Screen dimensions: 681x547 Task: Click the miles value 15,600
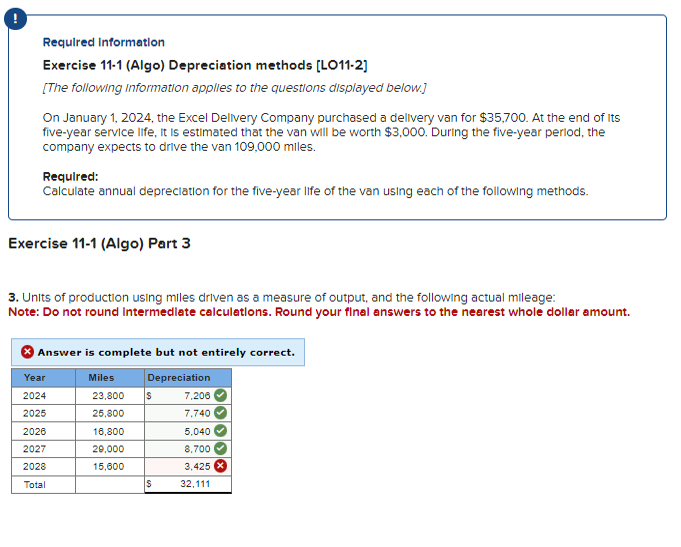pyautogui.click(x=108, y=467)
